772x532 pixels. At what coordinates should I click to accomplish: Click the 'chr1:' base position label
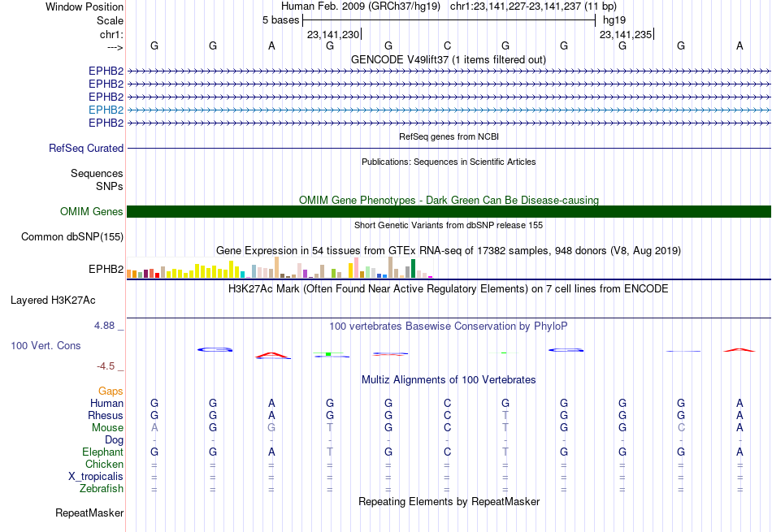point(111,34)
